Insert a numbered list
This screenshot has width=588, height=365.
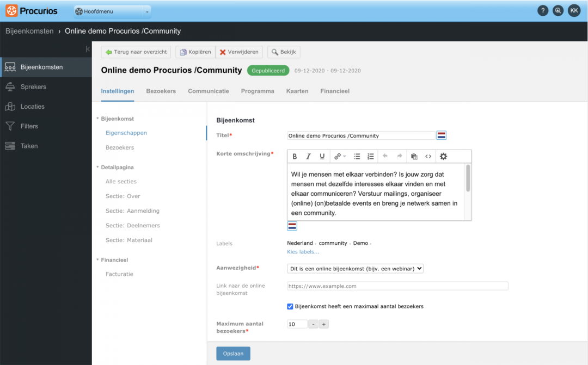pyautogui.click(x=371, y=156)
